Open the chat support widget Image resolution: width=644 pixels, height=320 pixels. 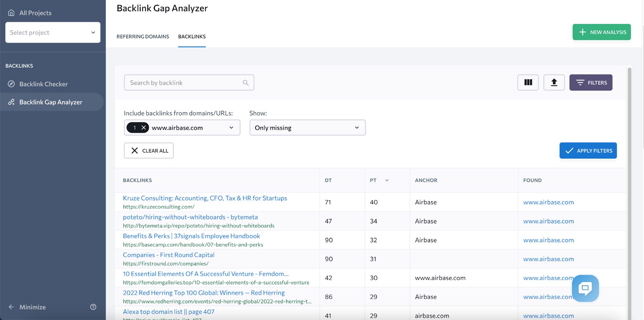point(585,288)
